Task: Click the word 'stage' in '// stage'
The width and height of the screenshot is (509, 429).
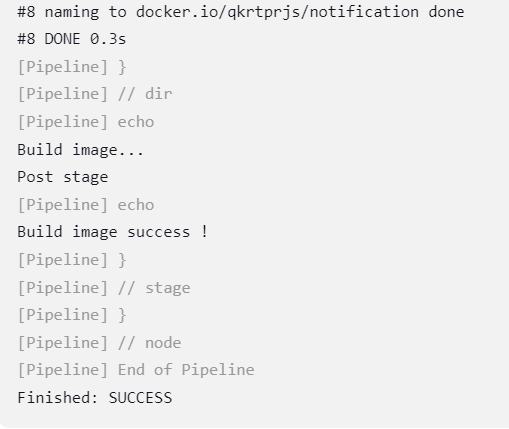Action: coord(168,288)
